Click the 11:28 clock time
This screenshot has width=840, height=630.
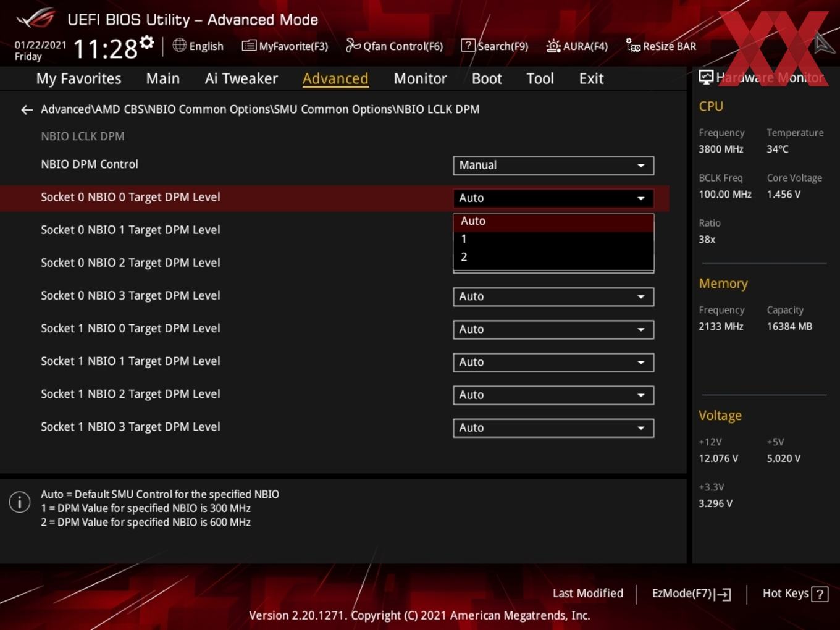(x=105, y=49)
